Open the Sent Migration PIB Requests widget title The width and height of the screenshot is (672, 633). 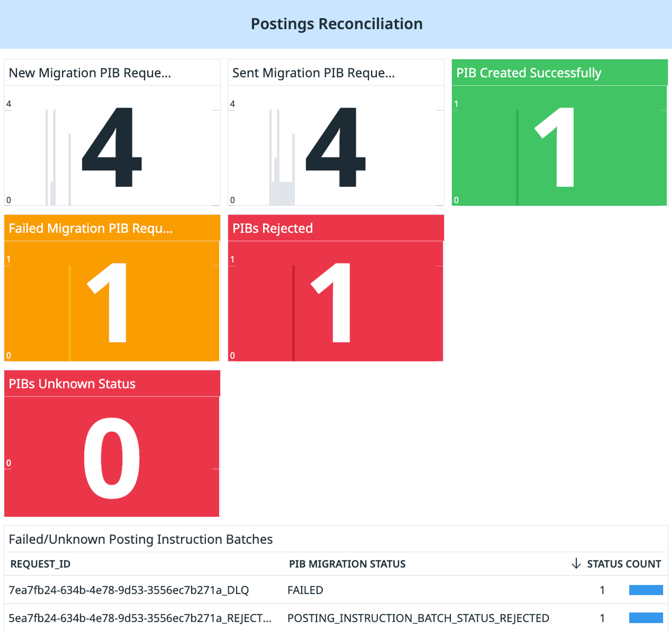click(x=313, y=73)
